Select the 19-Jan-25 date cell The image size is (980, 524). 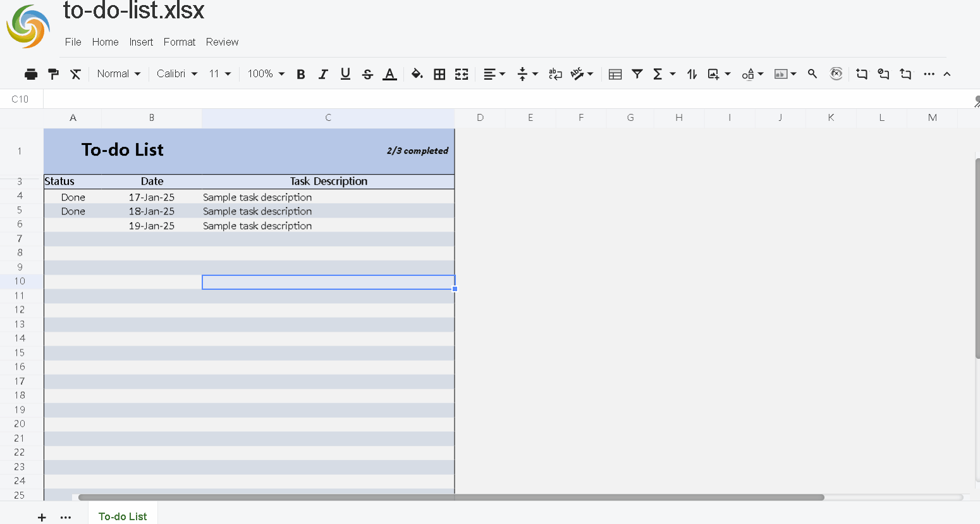point(152,226)
